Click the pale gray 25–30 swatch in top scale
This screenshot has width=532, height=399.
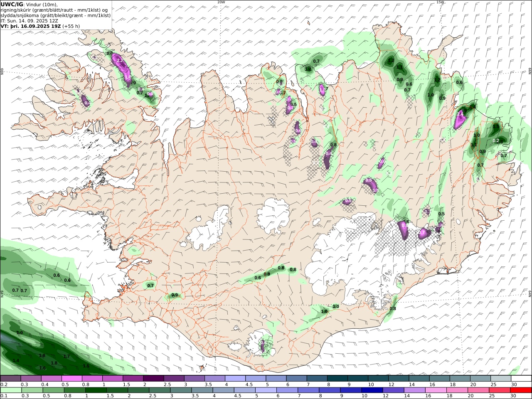click(x=501, y=379)
